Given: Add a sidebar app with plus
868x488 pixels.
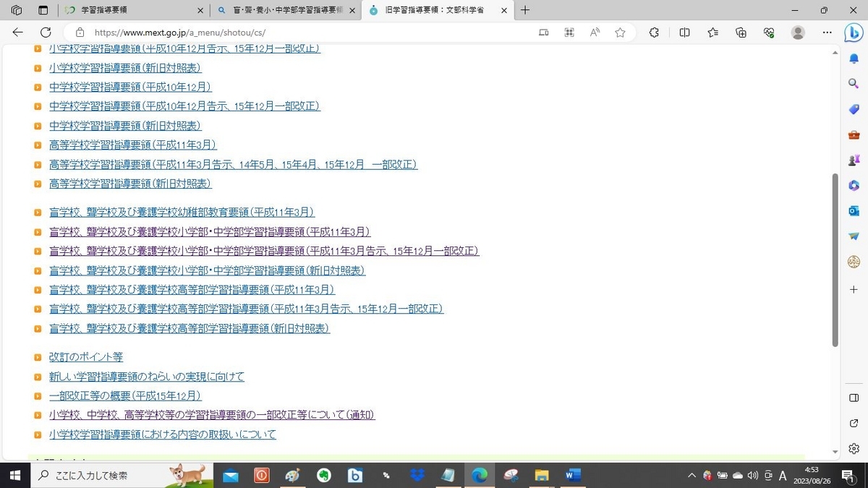Looking at the screenshot, I should (x=854, y=289).
